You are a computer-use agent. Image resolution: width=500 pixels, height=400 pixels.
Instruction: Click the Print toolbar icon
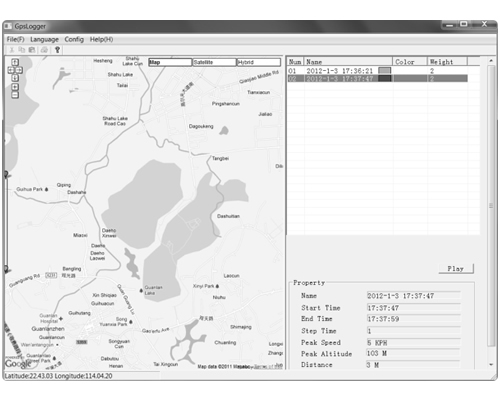pyautogui.click(x=44, y=50)
